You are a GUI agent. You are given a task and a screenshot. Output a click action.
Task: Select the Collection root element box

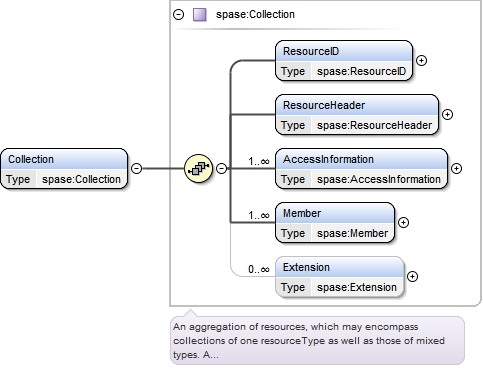(64, 169)
